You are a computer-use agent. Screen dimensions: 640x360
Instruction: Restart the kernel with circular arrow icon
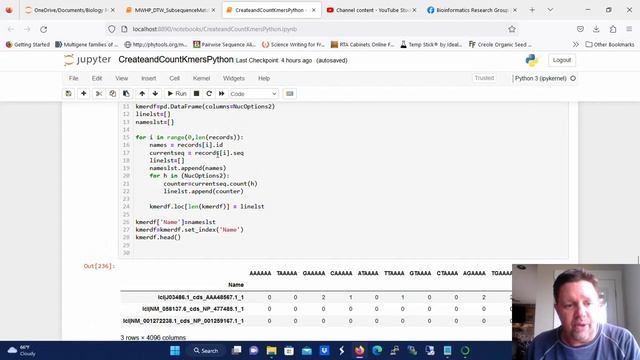tap(209, 93)
